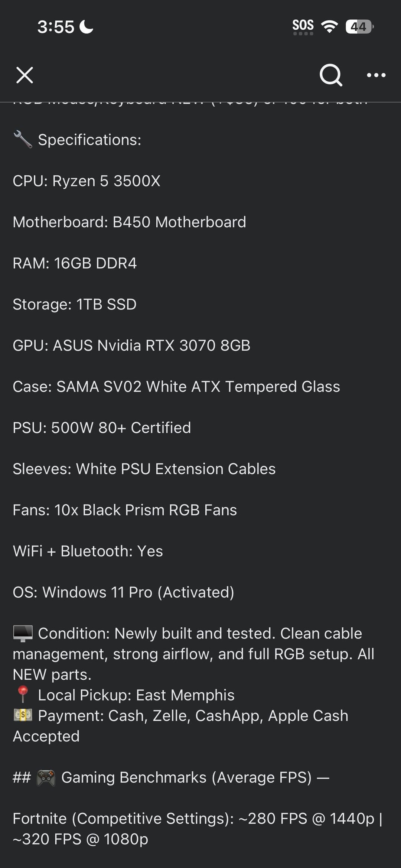This screenshot has width=401, height=868.
Task: Tap the Wi-Fi icon in status bar
Action: pos(329,27)
